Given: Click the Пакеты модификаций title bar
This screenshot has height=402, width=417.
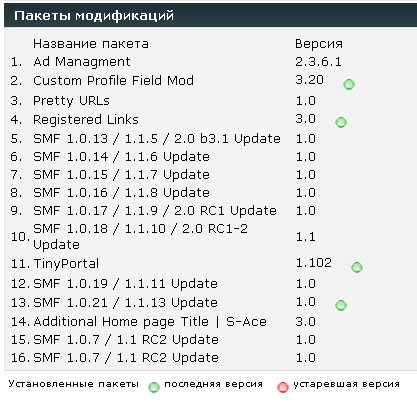Looking at the screenshot, I should click(x=210, y=15).
